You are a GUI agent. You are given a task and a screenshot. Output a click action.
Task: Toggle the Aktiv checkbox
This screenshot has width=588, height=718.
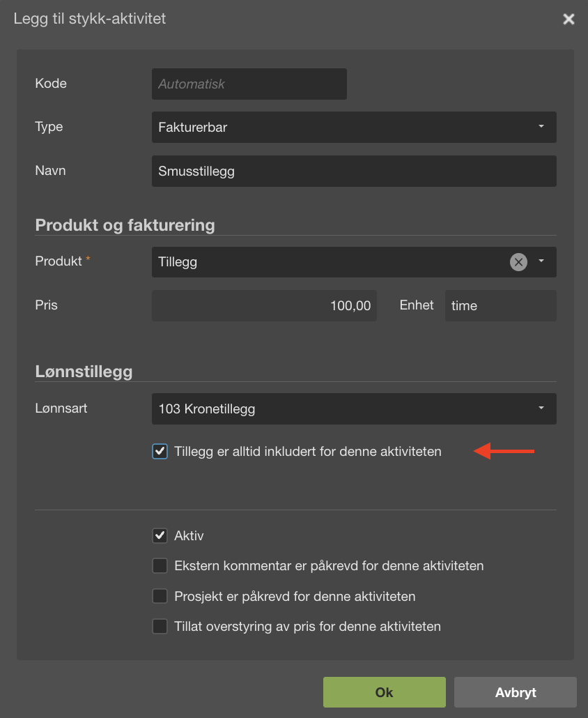click(x=160, y=535)
